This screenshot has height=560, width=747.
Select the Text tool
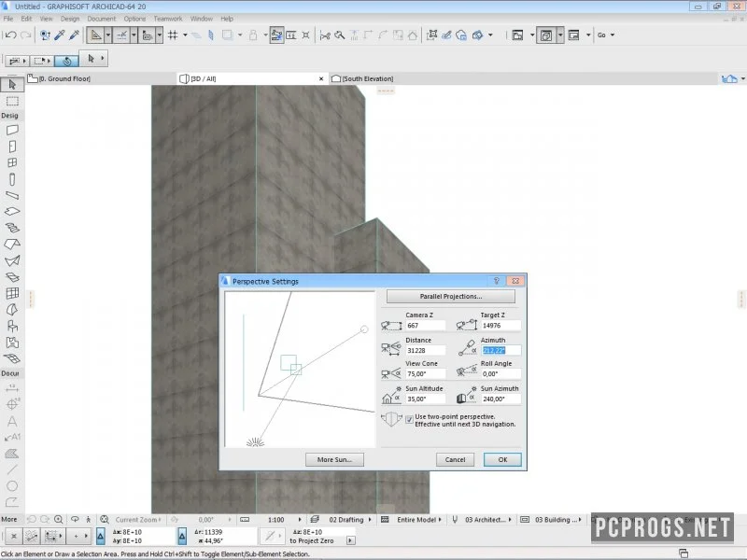click(x=12, y=421)
